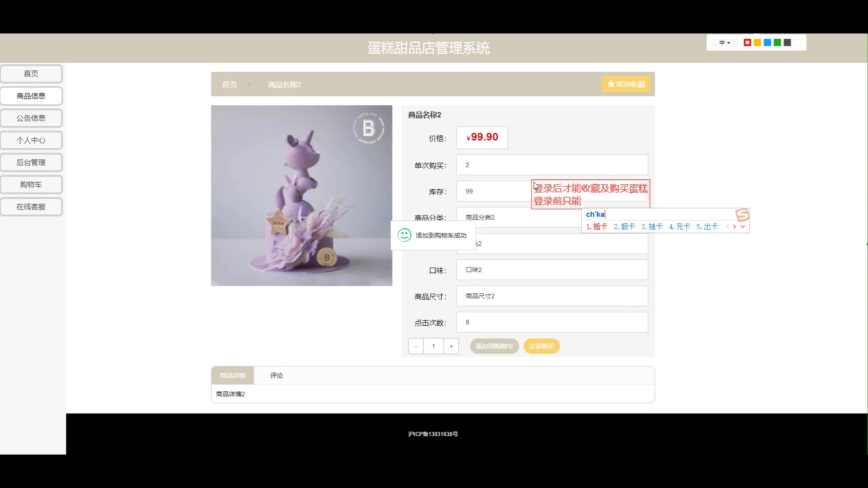The height and width of the screenshot is (488, 868).
Task: Choose the blue annotation color
Action: (x=767, y=43)
